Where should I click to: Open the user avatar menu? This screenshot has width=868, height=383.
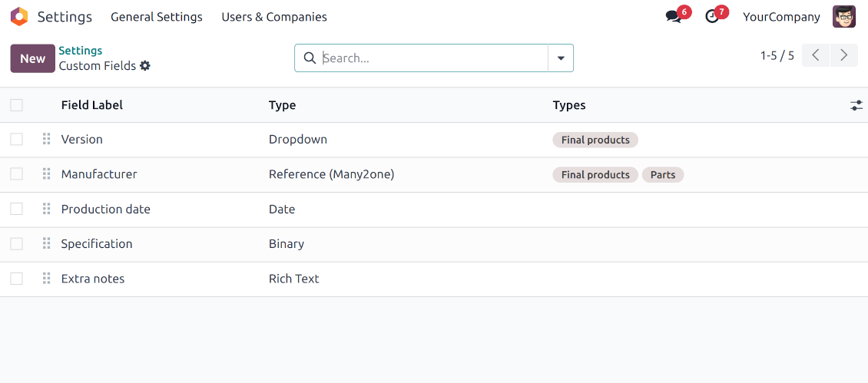[843, 17]
